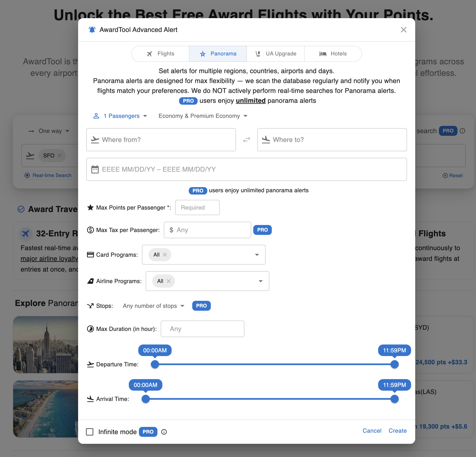Switch to the Flights tab
This screenshot has width=476, height=457.
tap(160, 54)
